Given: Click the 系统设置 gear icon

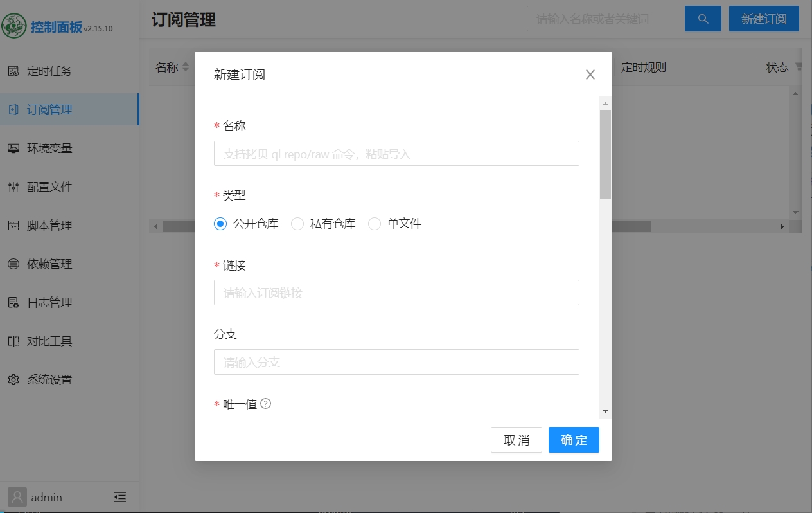Looking at the screenshot, I should [13, 379].
